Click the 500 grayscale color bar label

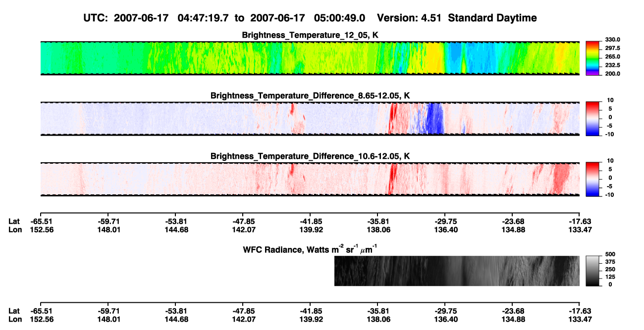[x=609, y=254]
